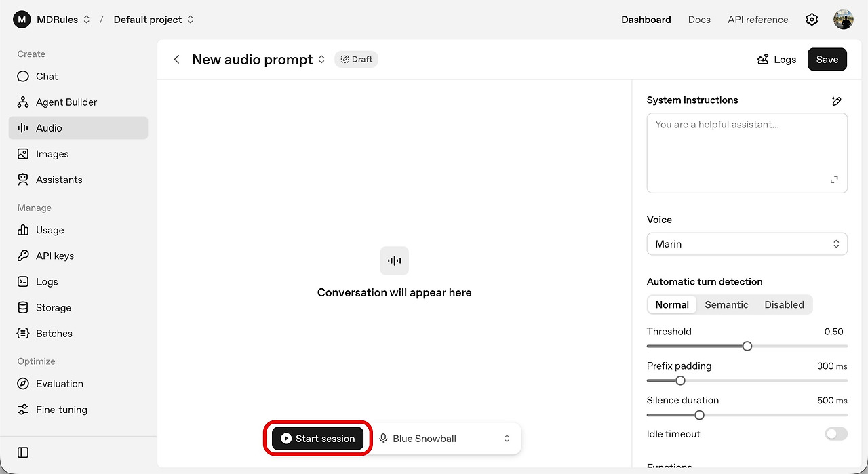This screenshot has width=868, height=474.
Task: Expand System instructions text box
Action: (834, 180)
